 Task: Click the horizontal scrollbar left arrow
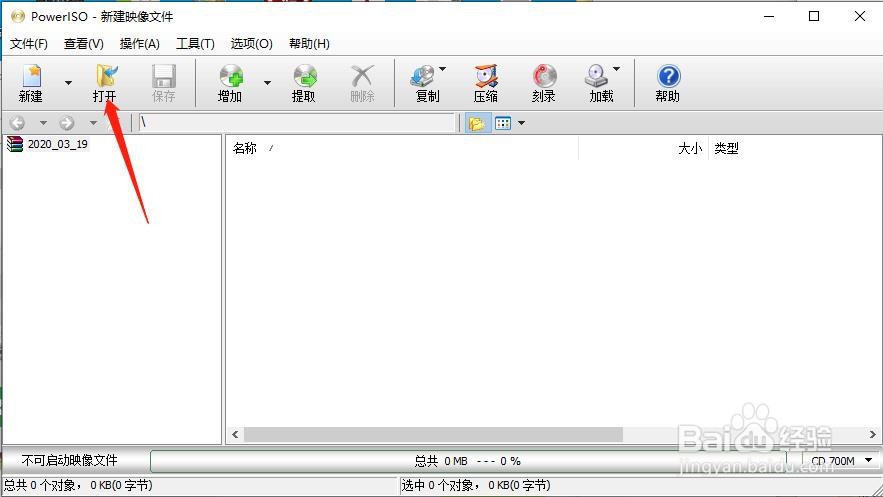[x=235, y=434]
